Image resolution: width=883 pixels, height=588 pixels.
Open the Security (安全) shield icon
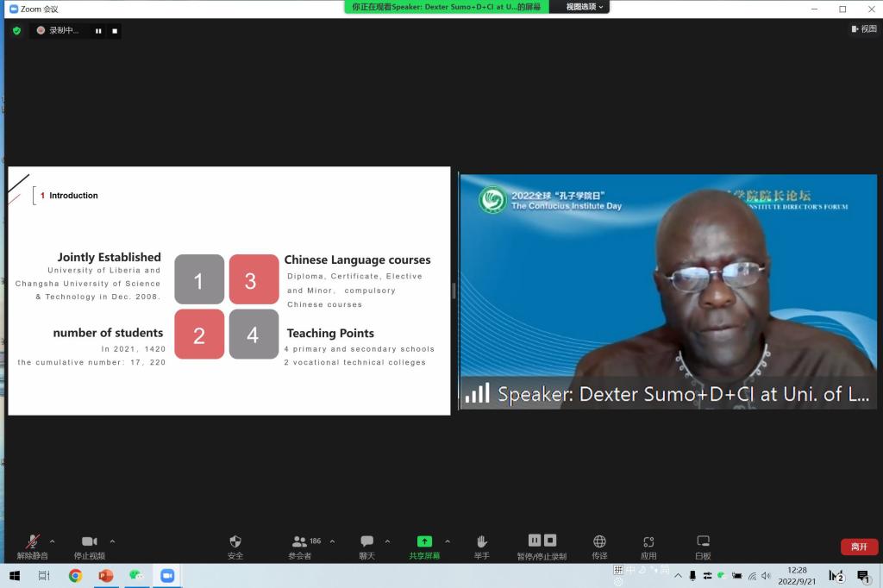(235, 542)
